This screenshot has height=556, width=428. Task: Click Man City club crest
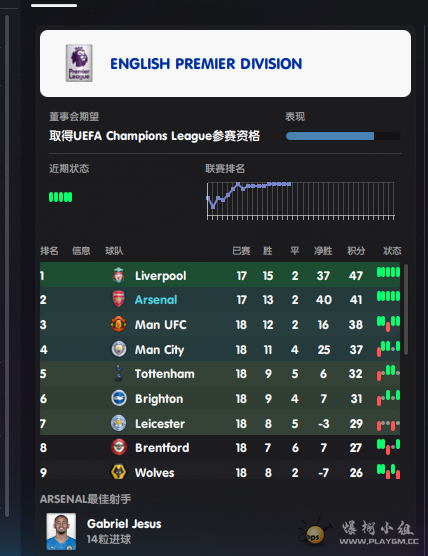[x=118, y=349]
